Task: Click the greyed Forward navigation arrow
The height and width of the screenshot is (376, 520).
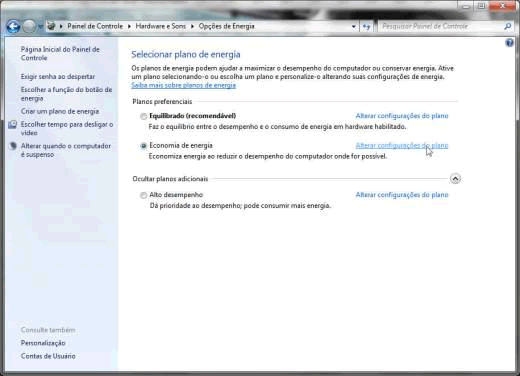Action: [29, 26]
